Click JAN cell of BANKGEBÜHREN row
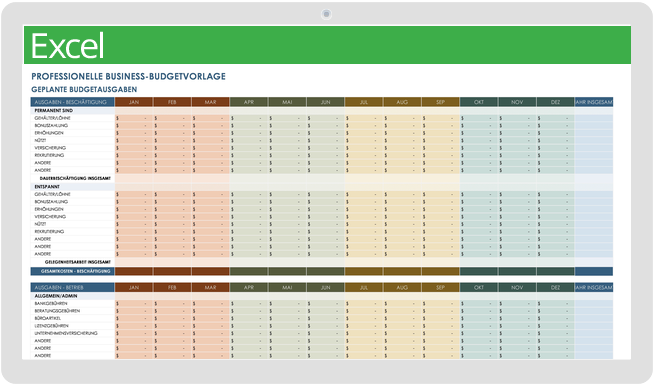 (134, 304)
